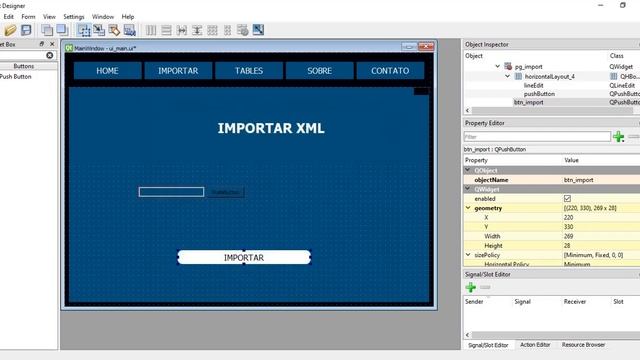Select the Edit Widgets mode icon
Viewport: 640px width, 360px height.
84,30
